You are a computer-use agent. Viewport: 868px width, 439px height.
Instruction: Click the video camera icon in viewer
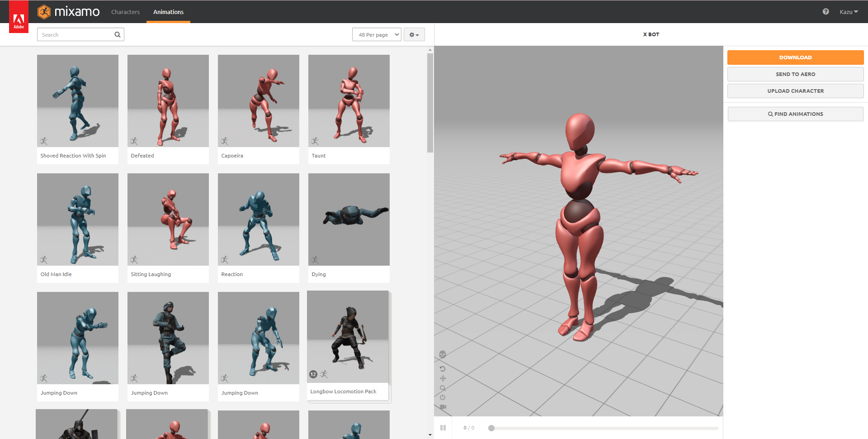coord(443,407)
